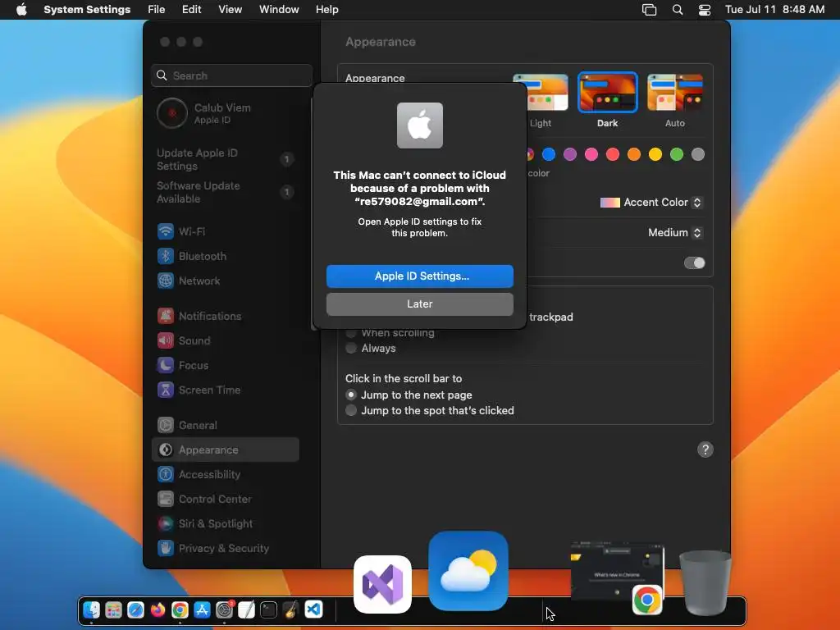Go to Notifications in the sidebar
This screenshot has width=840, height=630.
[225, 316]
